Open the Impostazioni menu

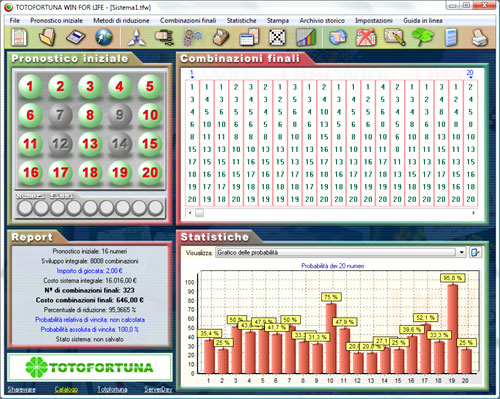(374, 21)
